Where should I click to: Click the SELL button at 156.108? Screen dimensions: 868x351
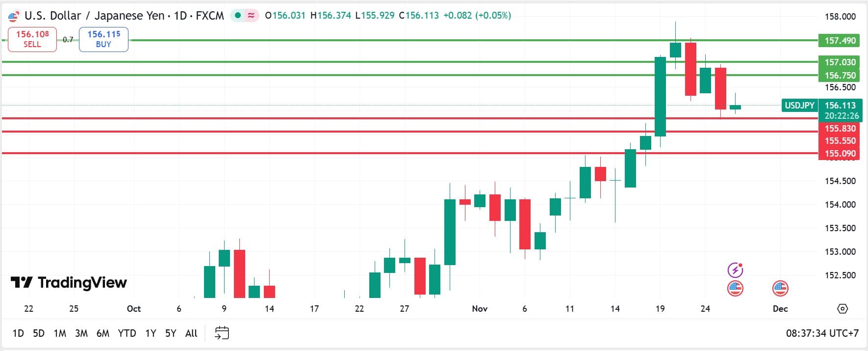point(32,39)
